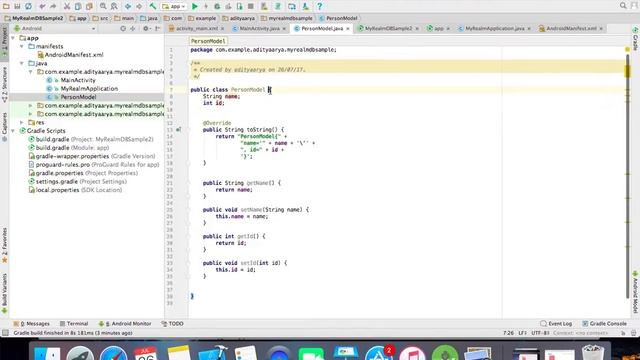Open the Android Monitor tool window
This screenshot has width=640, height=360.
pyautogui.click(x=125, y=324)
